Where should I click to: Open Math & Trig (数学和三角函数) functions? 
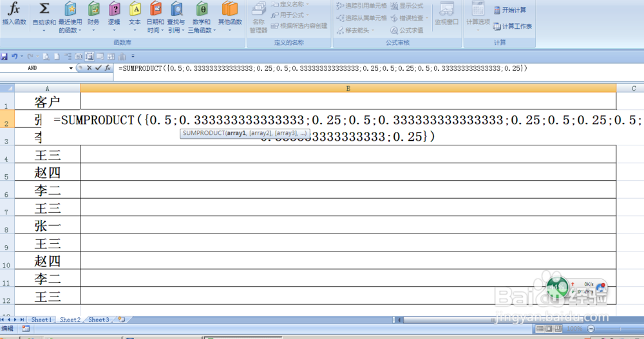202,17
